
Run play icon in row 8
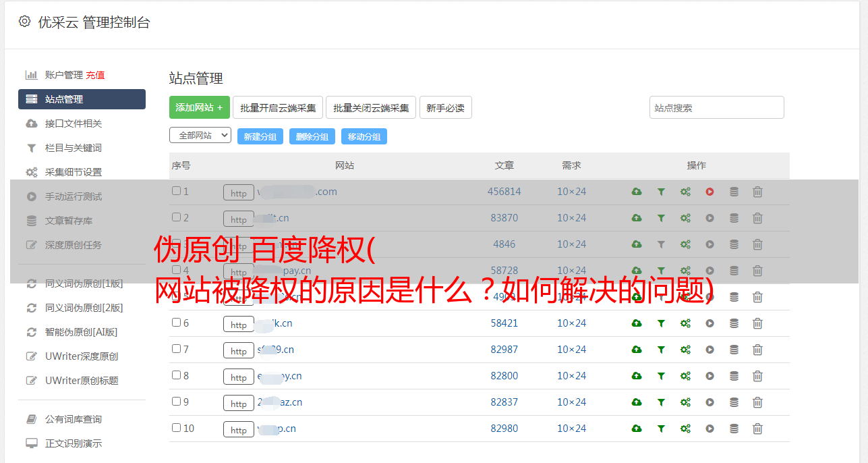[710, 376]
